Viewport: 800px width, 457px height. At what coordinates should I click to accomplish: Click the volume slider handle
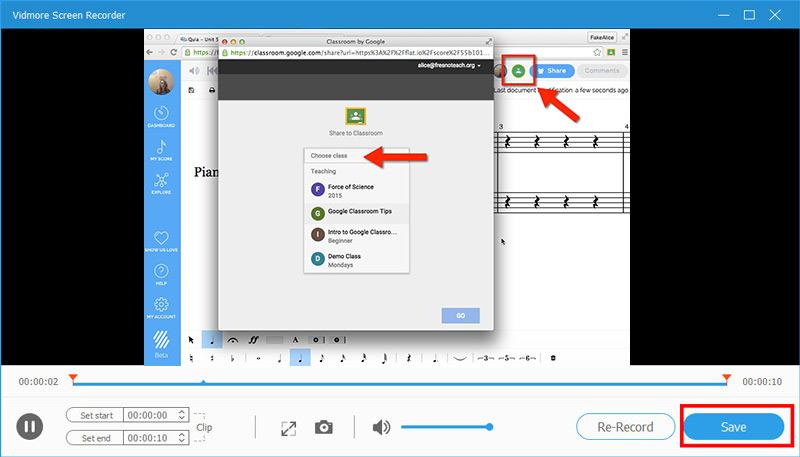click(489, 427)
